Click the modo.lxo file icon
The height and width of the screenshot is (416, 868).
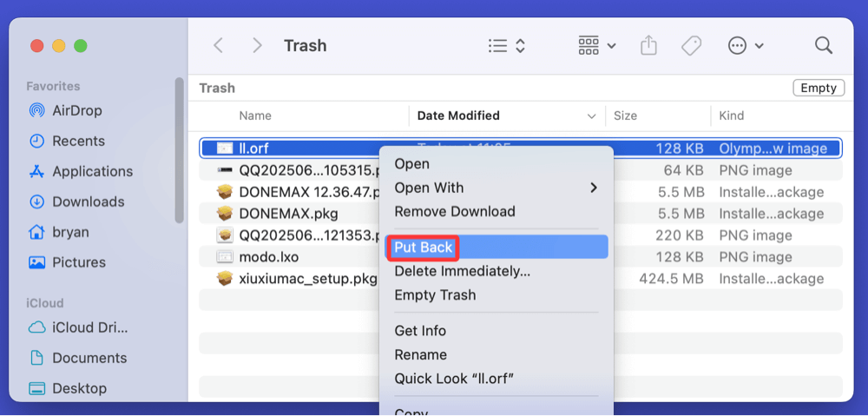(225, 257)
